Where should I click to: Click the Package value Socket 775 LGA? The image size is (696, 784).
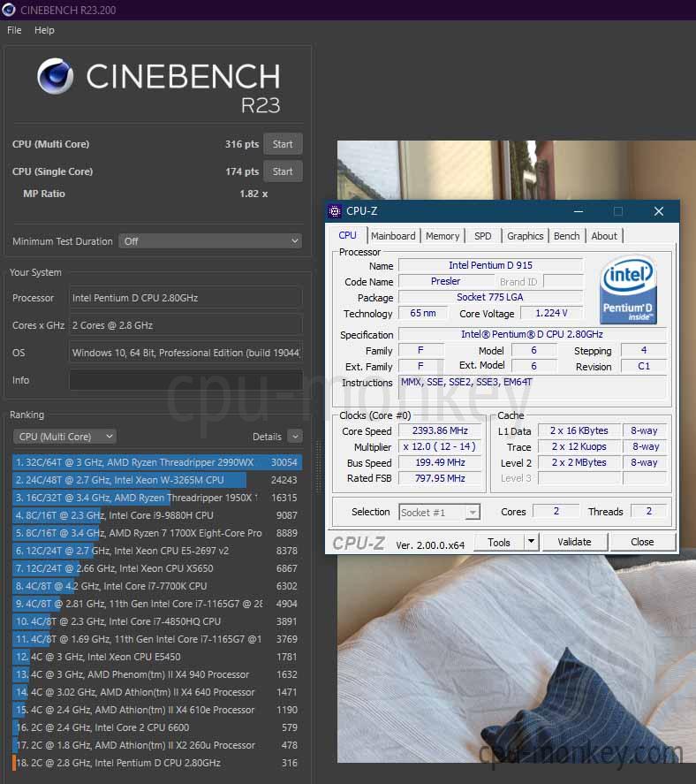click(491, 298)
